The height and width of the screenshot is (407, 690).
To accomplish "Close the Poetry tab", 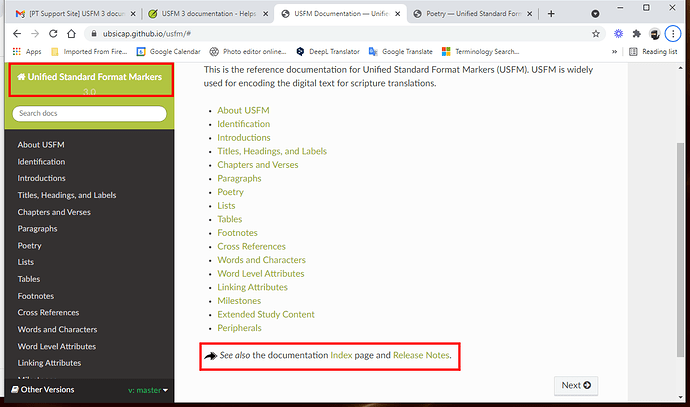I will click(529, 14).
